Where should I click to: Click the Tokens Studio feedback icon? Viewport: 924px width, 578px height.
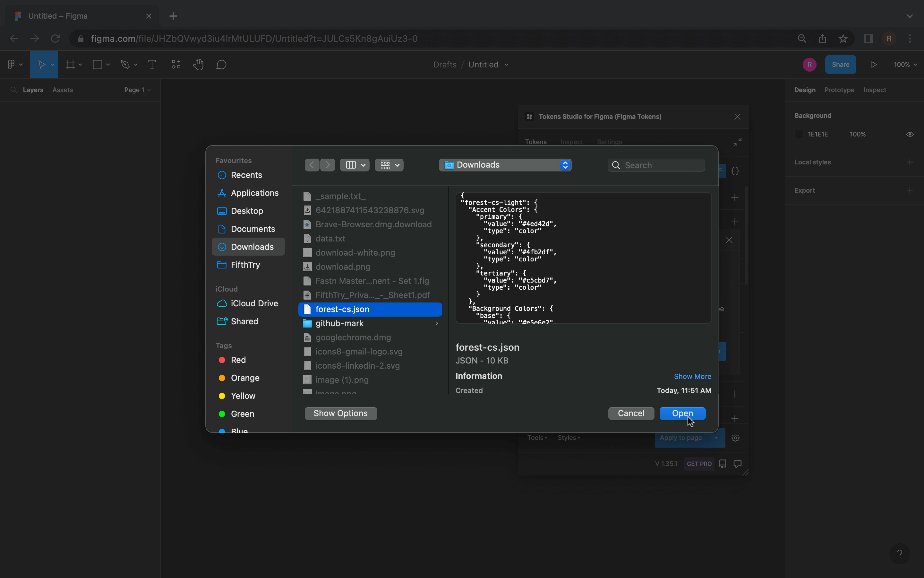738,464
